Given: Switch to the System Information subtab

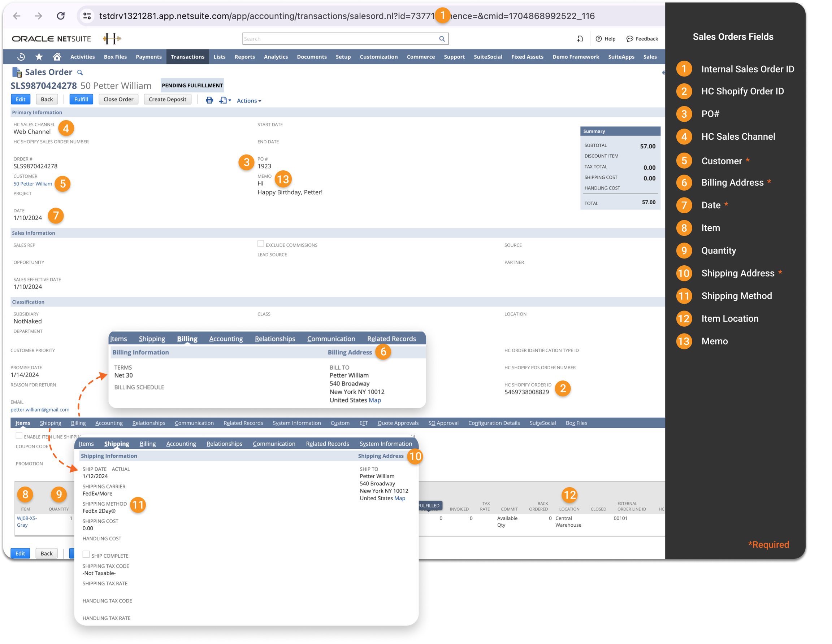Looking at the screenshot, I should click(297, 423).
